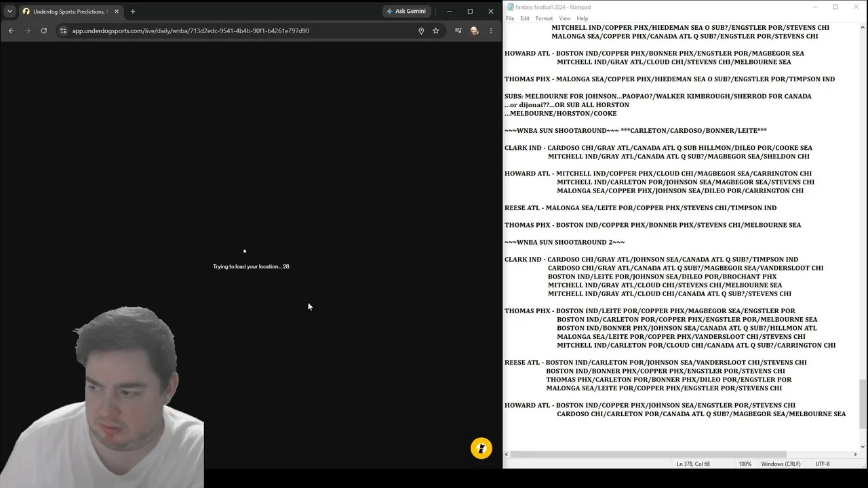Open the Format menu in Notepad
This screenshot has width=868, height=488.
click(544, 18)
